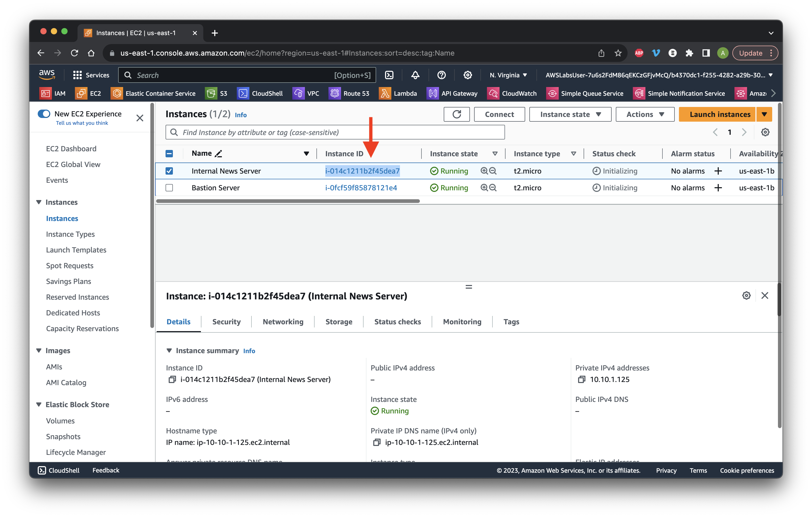812x517 pixels.
Task: Open the AWS home logo
Action: [x=47, y=75]
